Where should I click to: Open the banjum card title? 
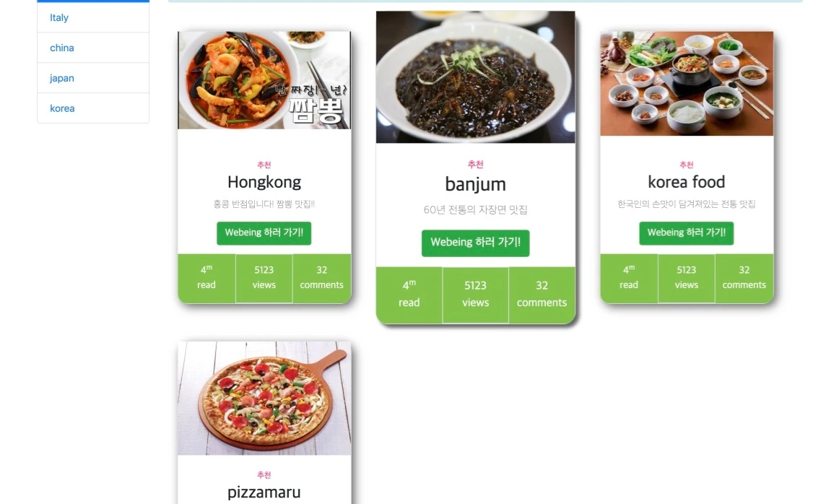tap(476, 184)
